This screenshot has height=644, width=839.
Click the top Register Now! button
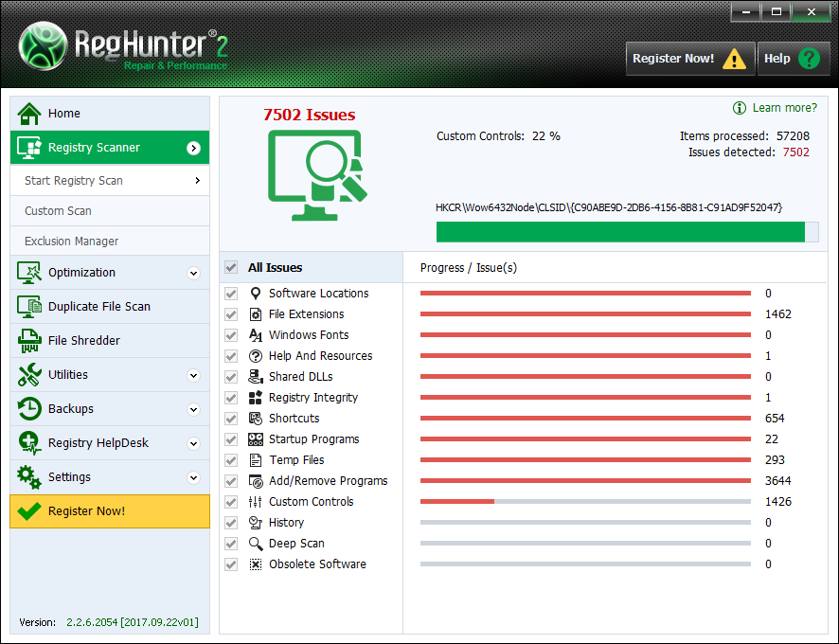pyautogui.click(x=690, y=59)
